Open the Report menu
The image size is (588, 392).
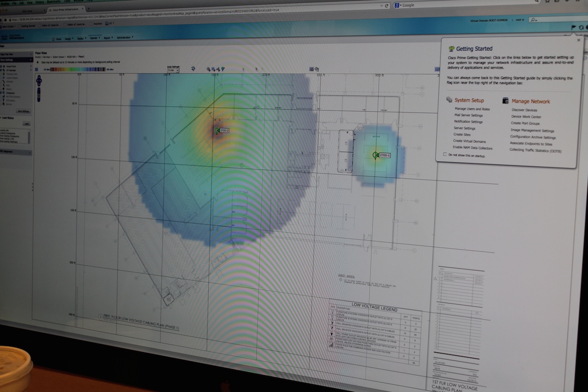point(108,38)
